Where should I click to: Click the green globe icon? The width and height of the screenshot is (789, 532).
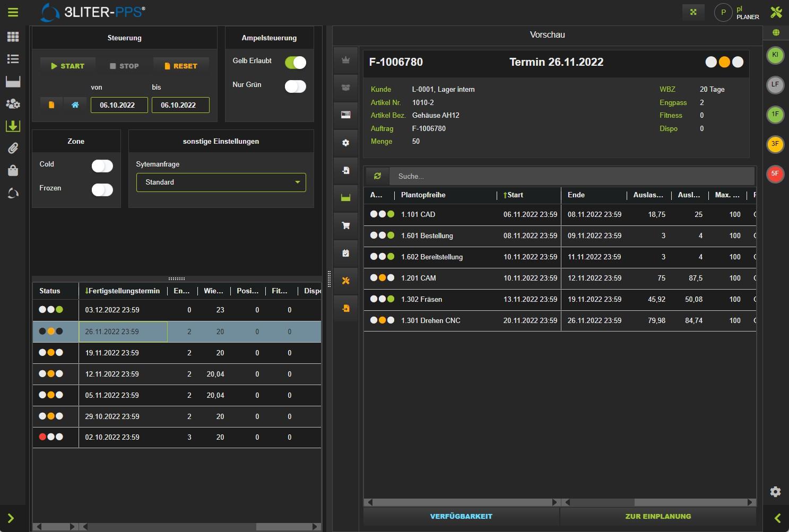[x=776, y=33]
